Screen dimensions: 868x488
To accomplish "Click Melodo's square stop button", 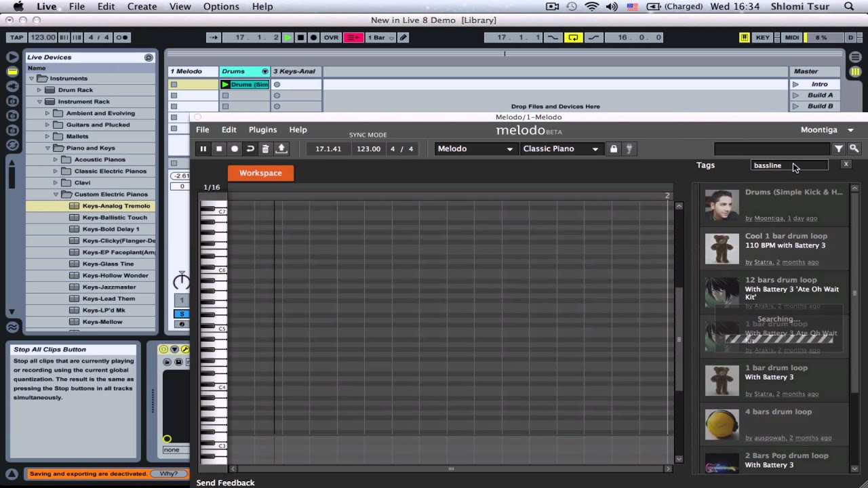I will (218, 148).
